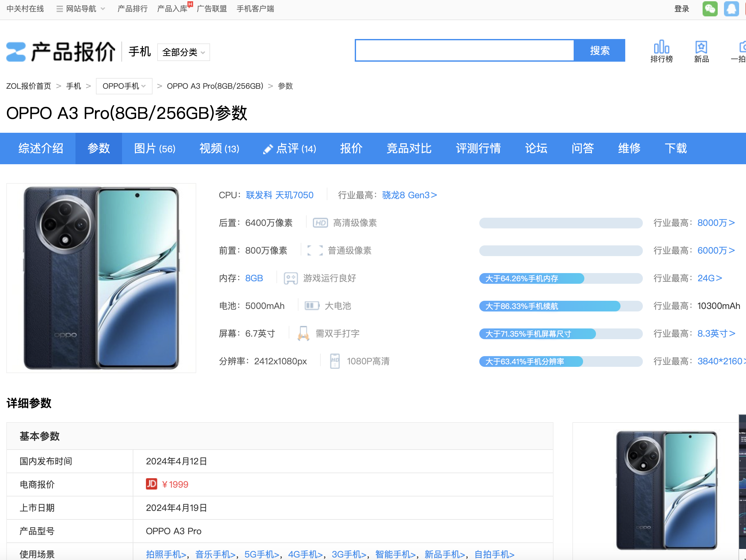The height and width of the screenshot is (560, 746).
Task: Open the 排行榜 ranking icon
Action: [661, 51]
